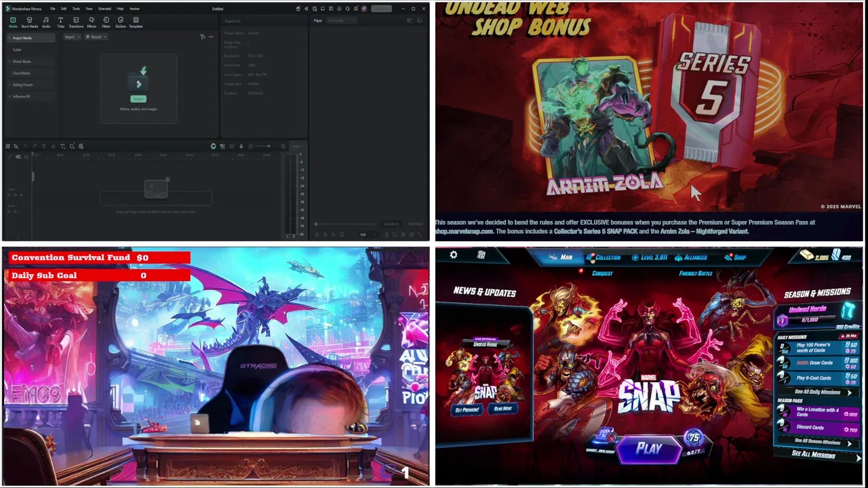The height and width of the screenshot is (488, 868).
Task: Click the play icon in Filmora player
Action: (333, 235)
